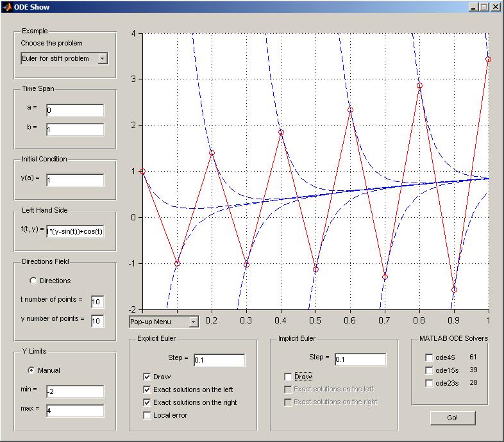Check the ode45 solver checkbox
Viewport: 504px width, 442px height.
(x=429, y=357)
